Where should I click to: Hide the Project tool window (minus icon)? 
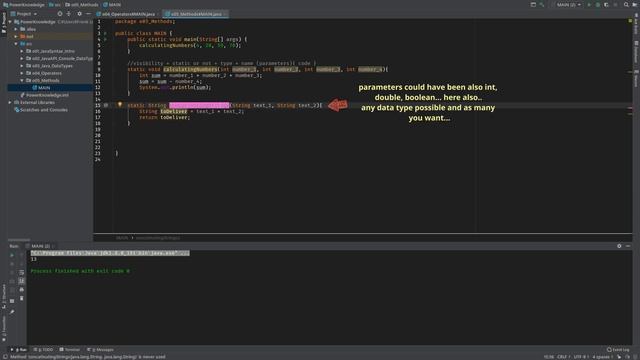pyautogui.click(x=88, y=14)
